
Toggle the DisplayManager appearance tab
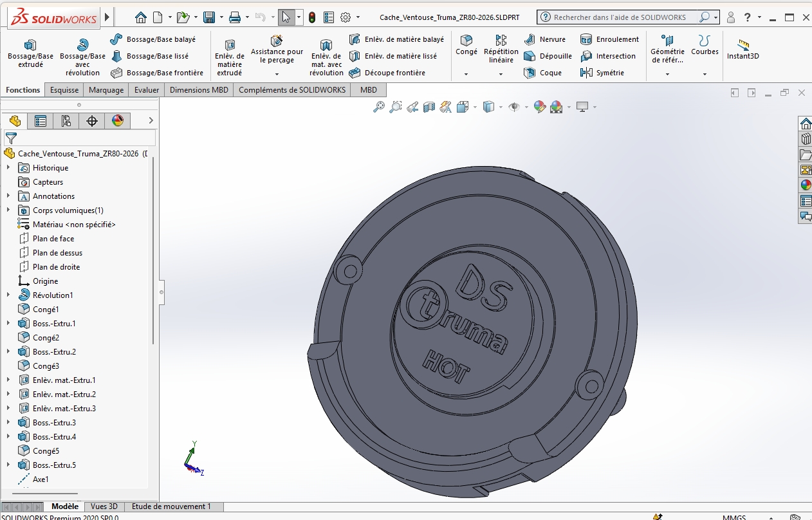(117, 120)
